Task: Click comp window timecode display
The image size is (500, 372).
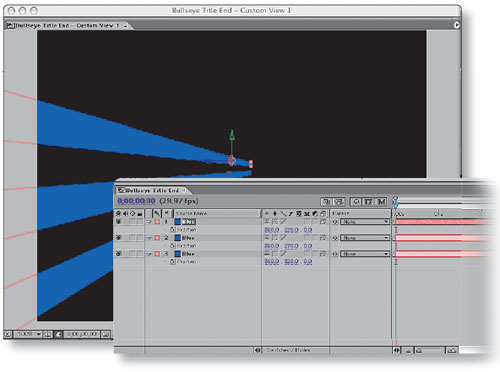Action: tap(81, 334)
